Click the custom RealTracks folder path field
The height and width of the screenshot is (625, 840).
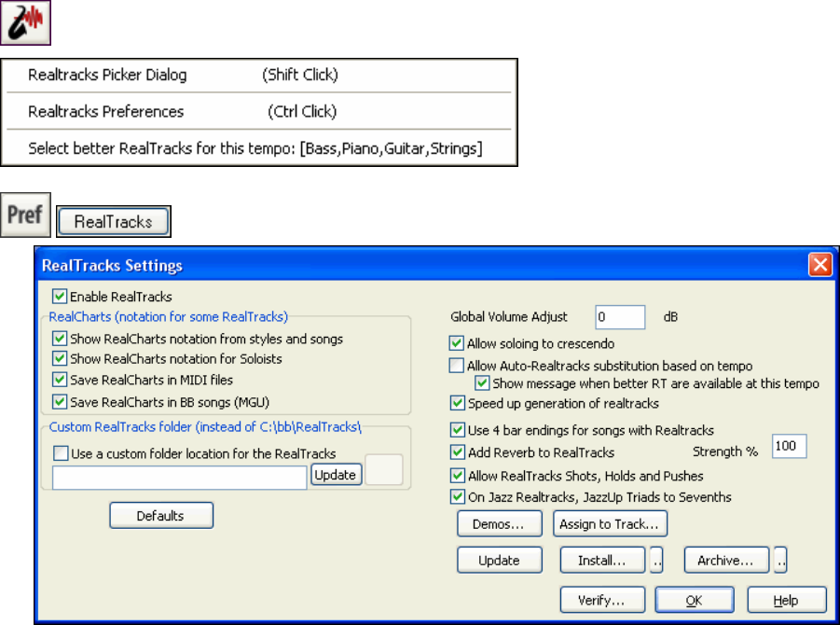179,477
